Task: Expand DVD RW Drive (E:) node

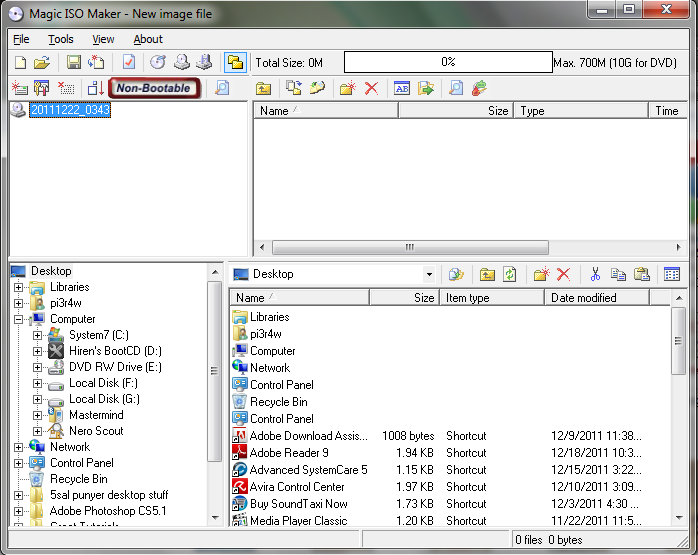Action: coord(37,367)
